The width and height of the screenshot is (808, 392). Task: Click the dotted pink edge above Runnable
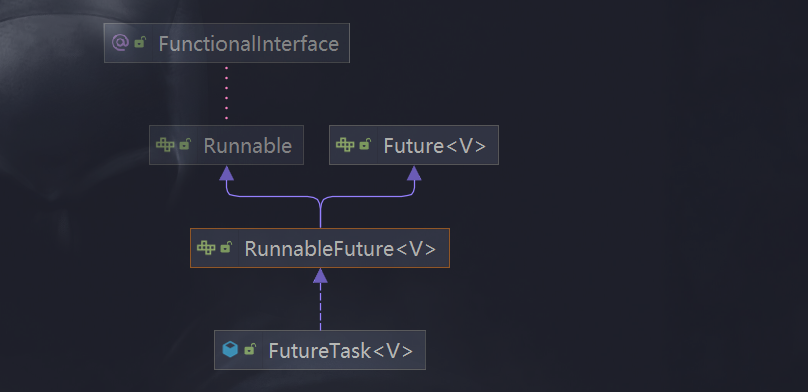click(x=226, y=93)
